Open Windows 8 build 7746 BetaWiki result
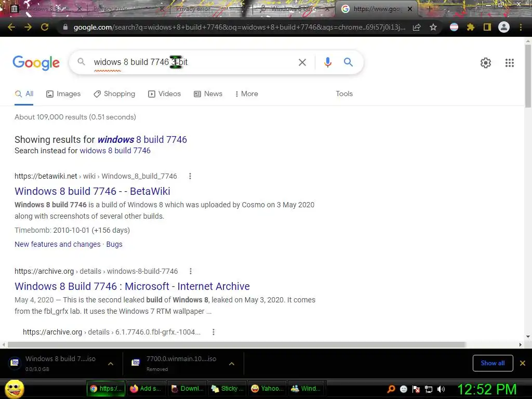Viewport: 532px width, 399px height. point(92,191)
